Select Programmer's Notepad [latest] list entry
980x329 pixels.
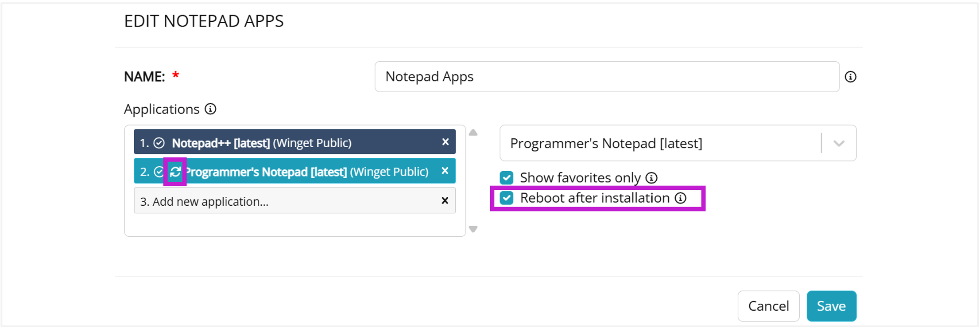click(306, 172)
